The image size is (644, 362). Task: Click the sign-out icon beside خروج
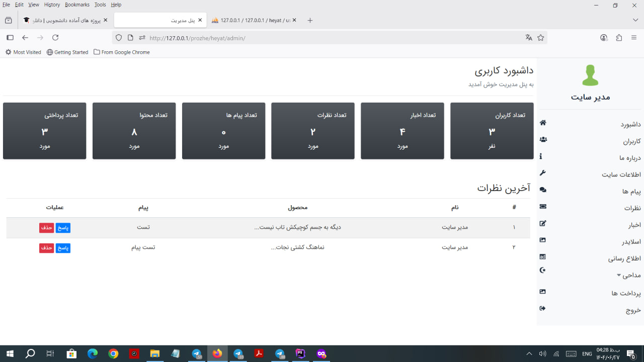pos(543,308)
